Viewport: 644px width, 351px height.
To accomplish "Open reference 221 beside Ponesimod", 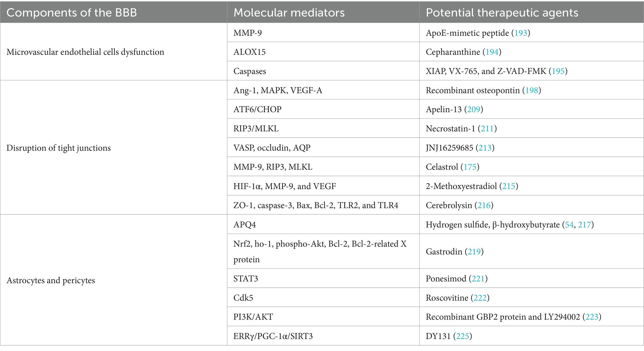I will pos(478,278).
